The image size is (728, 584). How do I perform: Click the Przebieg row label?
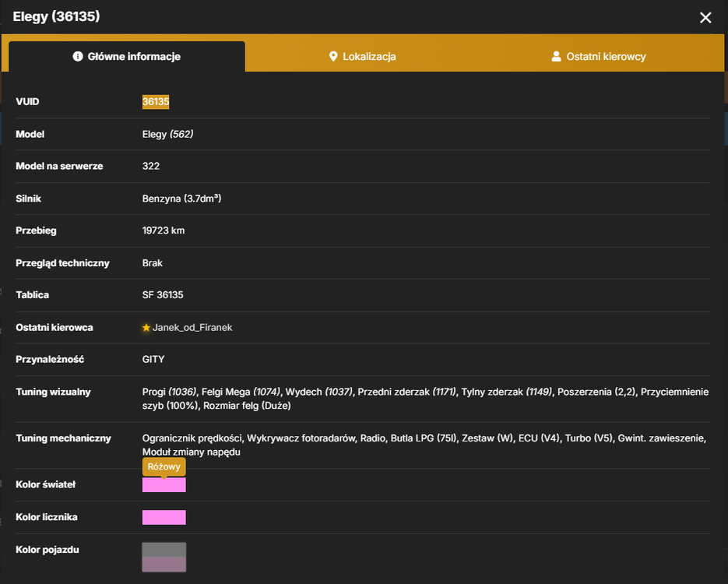37,230
